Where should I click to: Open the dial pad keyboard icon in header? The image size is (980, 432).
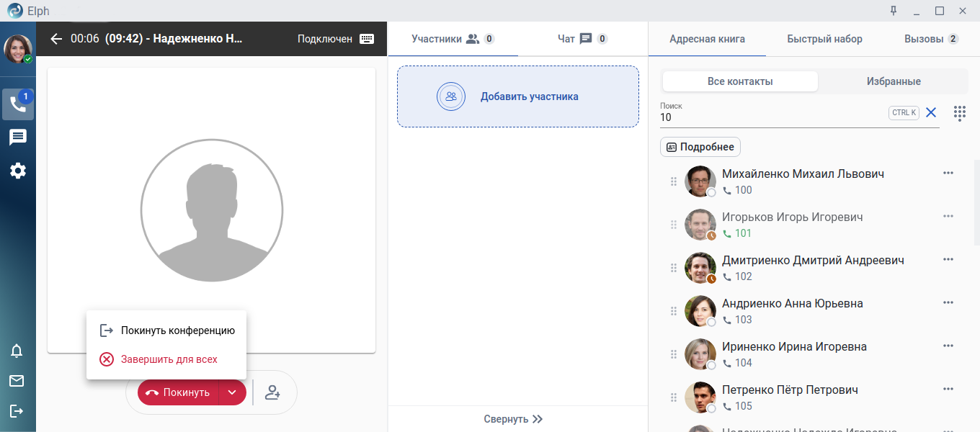(x=367, y=39)
